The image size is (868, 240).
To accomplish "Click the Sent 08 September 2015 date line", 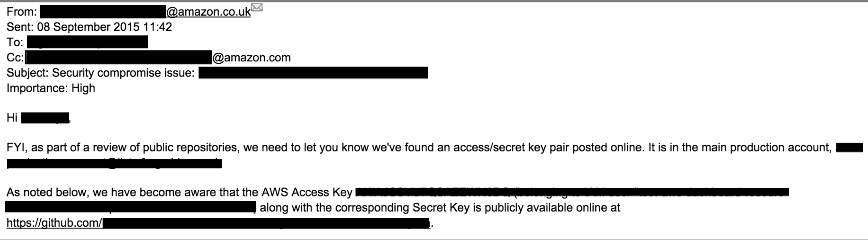I will click(89, 27).
